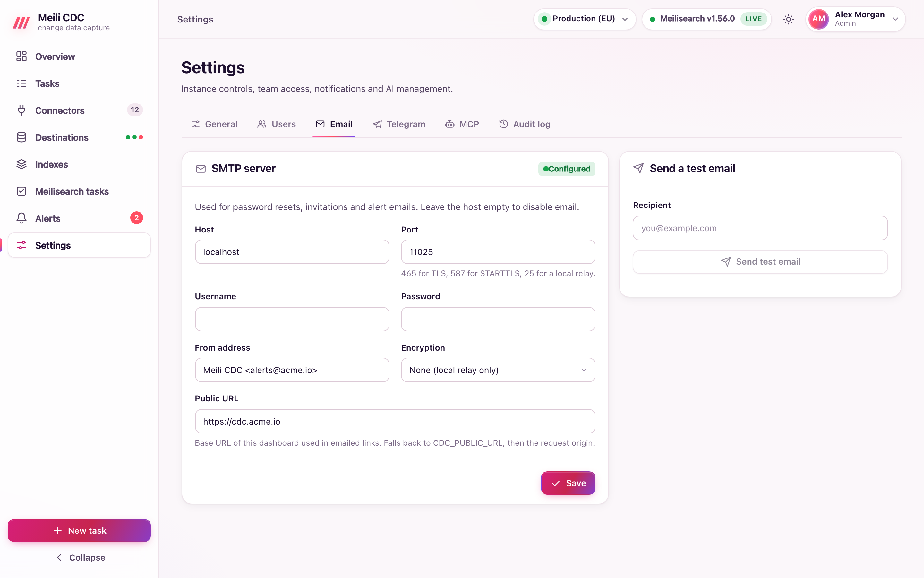924x578 pixels.
Task: Click the SMTP server envelope icon
Action: click(201, 169)
